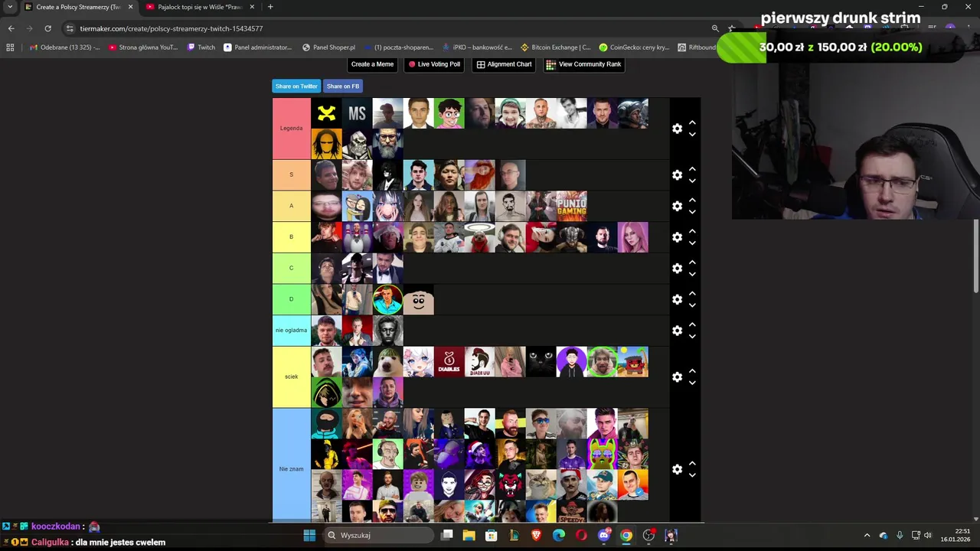Screen dimensions: 980x551
Task: Click the orange S tier label
Action: pyautogui.click(x=291, y=175)
